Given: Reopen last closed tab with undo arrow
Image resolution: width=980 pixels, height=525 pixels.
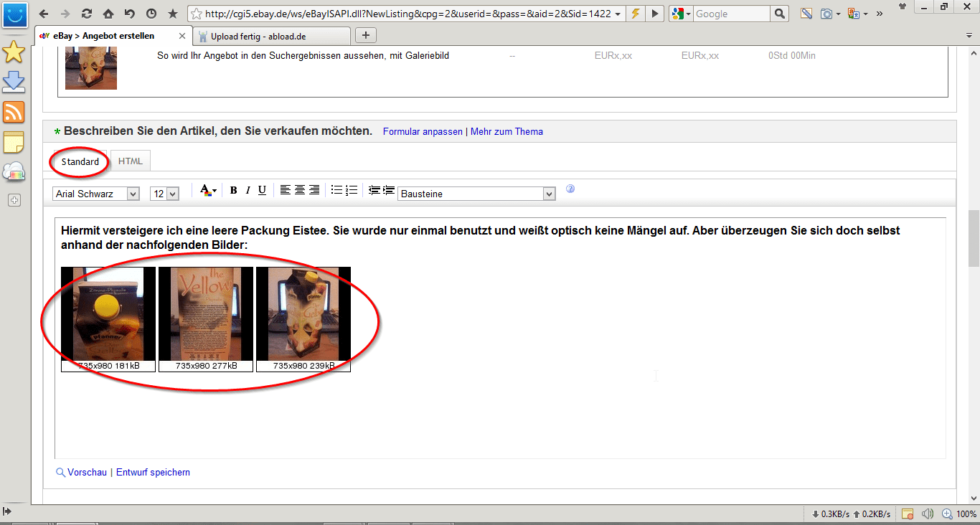Looking at the screenshot, I should [x=130, y=14].
